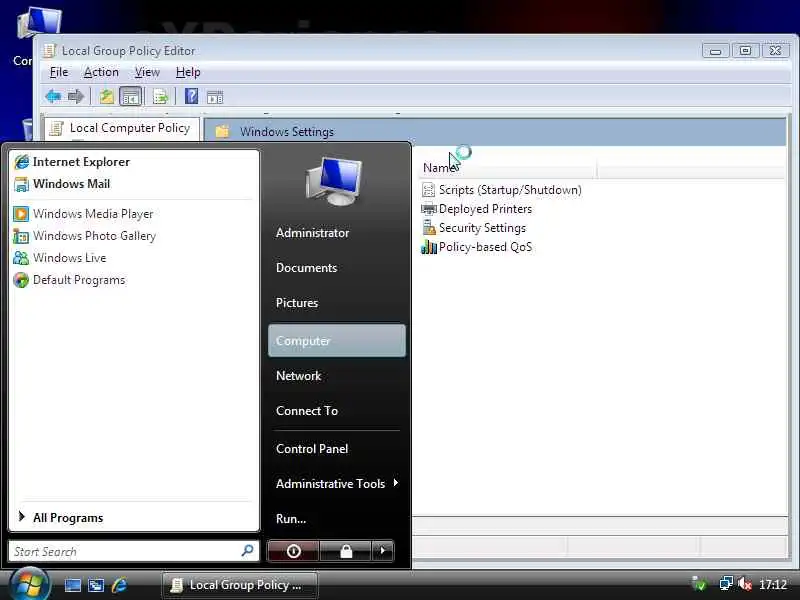This screenshot has height=600, width=800.
Task: Click the Name column header
Action: click(508, 168)
